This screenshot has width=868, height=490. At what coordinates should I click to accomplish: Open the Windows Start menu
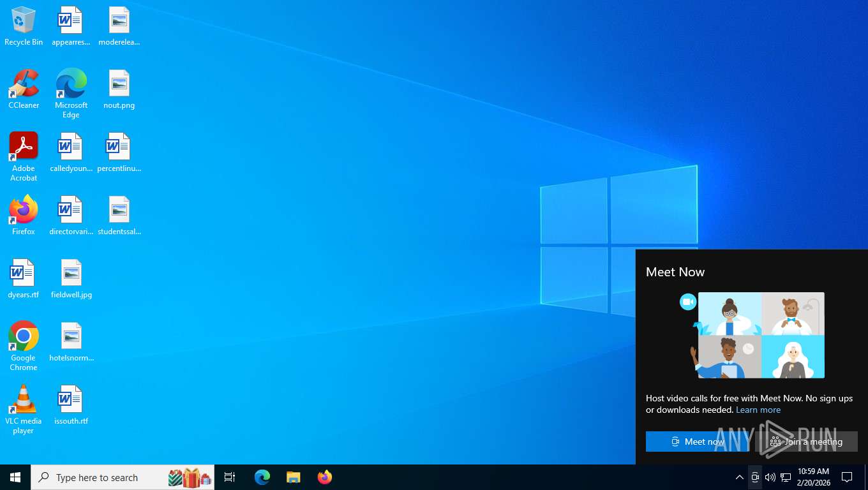pyautogui.click(x=15, y=477)
